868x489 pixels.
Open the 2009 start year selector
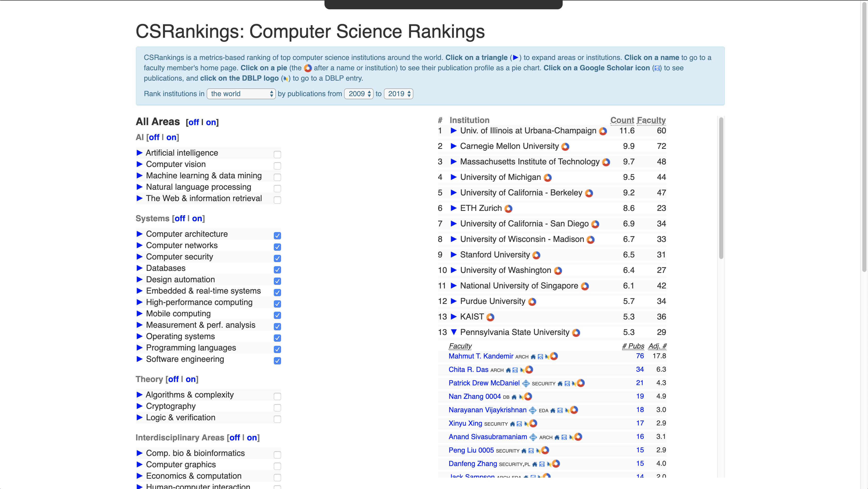coord(359,94)
